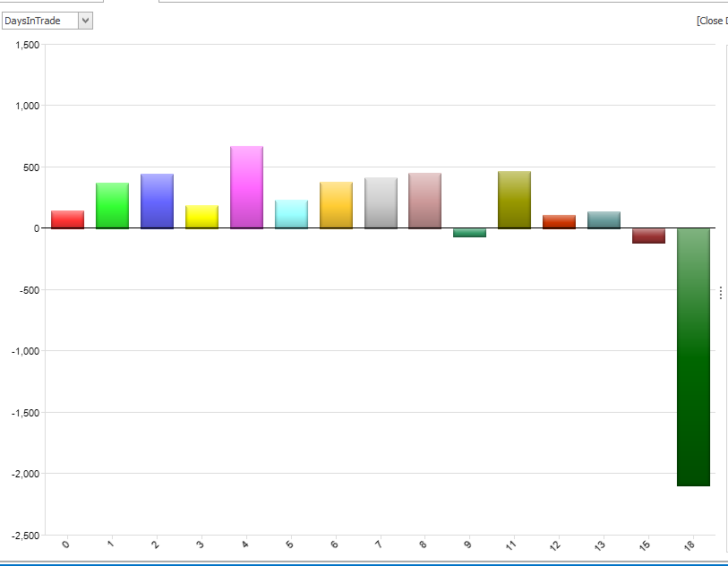Click the dusty pink bar for day 8

(x=424, y=201)
